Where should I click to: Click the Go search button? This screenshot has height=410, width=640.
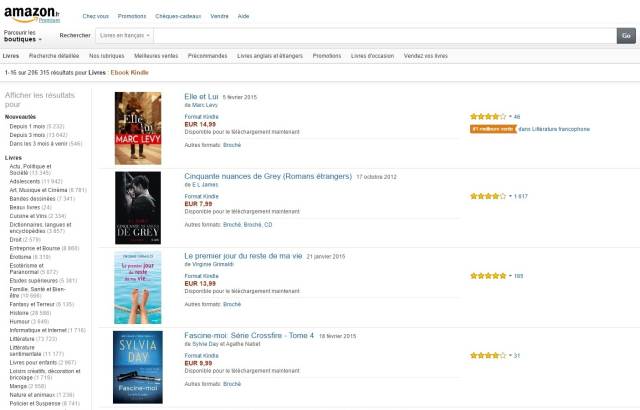[x=626, y=36]
